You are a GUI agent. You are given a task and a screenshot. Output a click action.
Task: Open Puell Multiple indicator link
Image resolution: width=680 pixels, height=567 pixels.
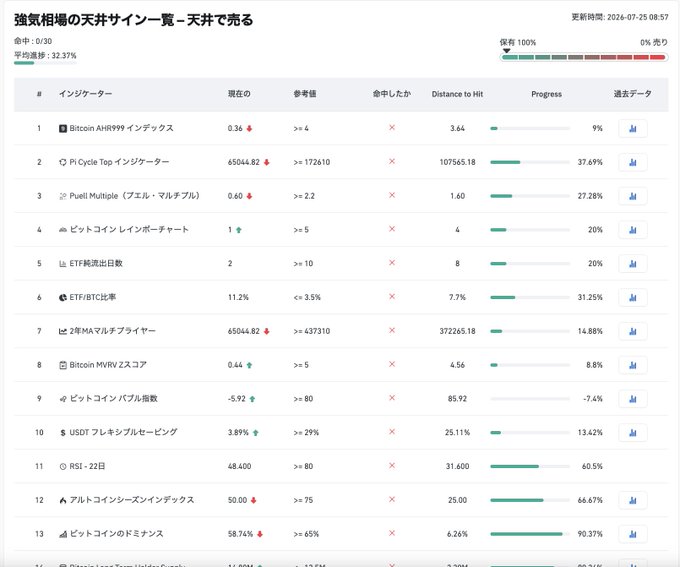(x=135, y=196)
